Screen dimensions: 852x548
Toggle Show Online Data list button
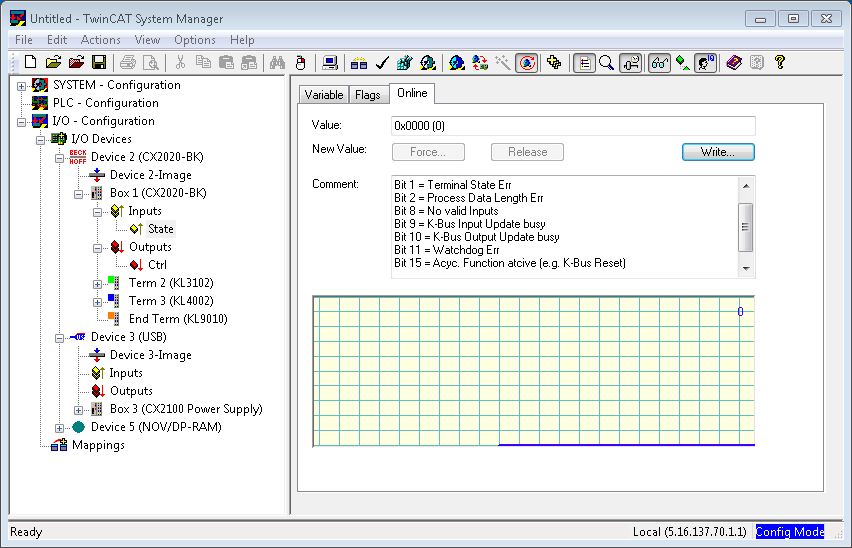585,62
